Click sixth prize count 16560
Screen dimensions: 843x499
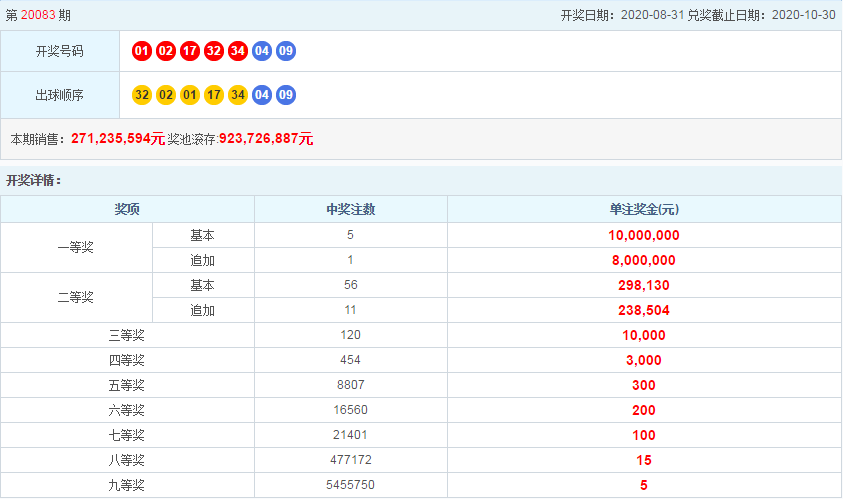(x=351, y=410)
